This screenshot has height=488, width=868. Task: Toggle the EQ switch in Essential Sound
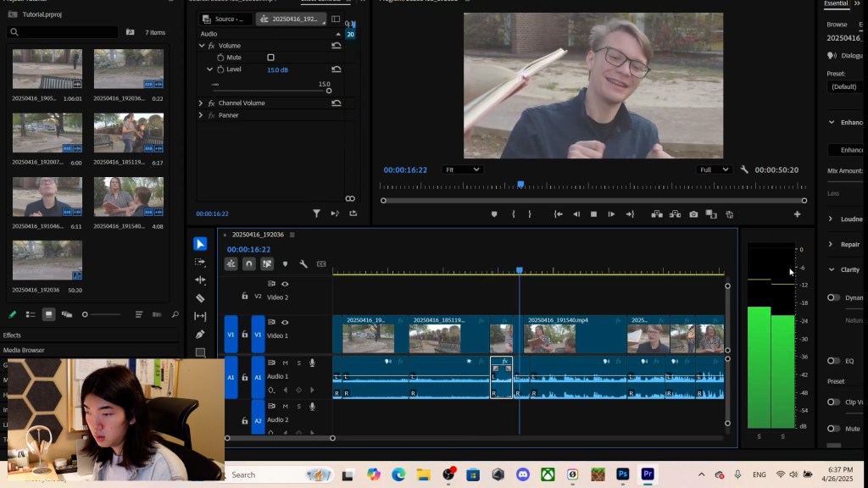[x=833, y=361]
